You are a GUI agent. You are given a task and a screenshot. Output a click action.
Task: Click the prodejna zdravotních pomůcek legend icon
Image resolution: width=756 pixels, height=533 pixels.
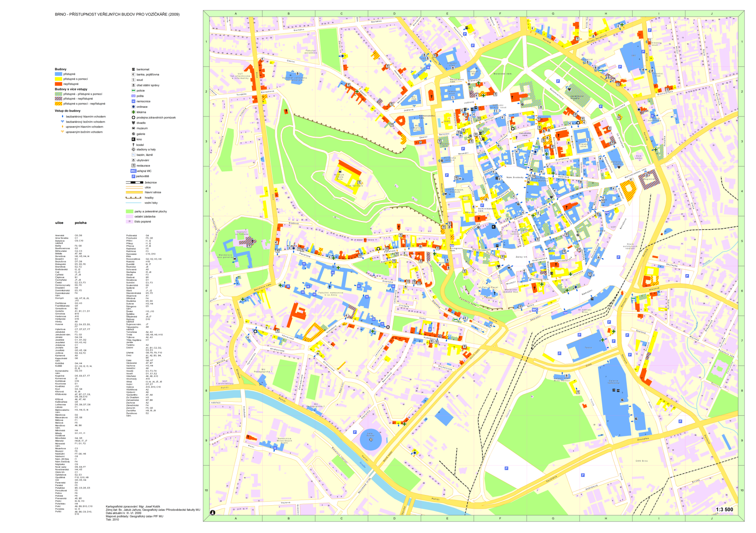pos(133,117)
